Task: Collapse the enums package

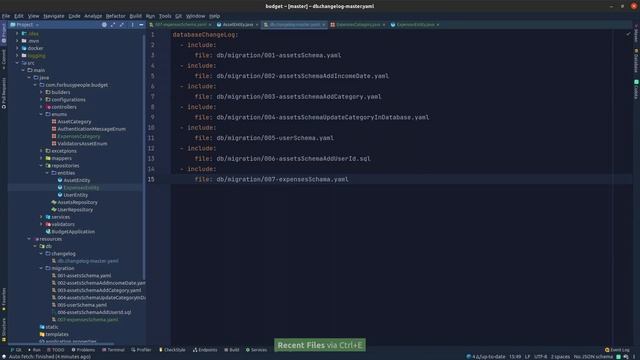Action: point(41,114)
